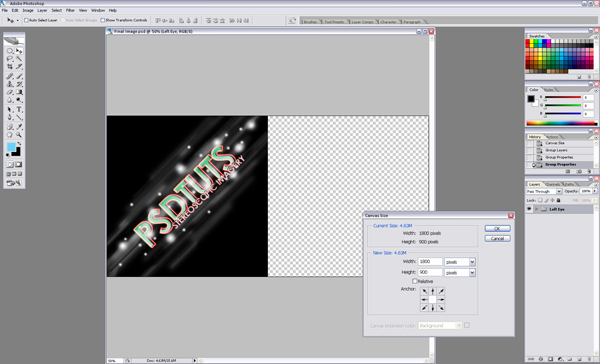Open the tool preset picker arrow
Viewport: 600px width, 364px height.
17,21
